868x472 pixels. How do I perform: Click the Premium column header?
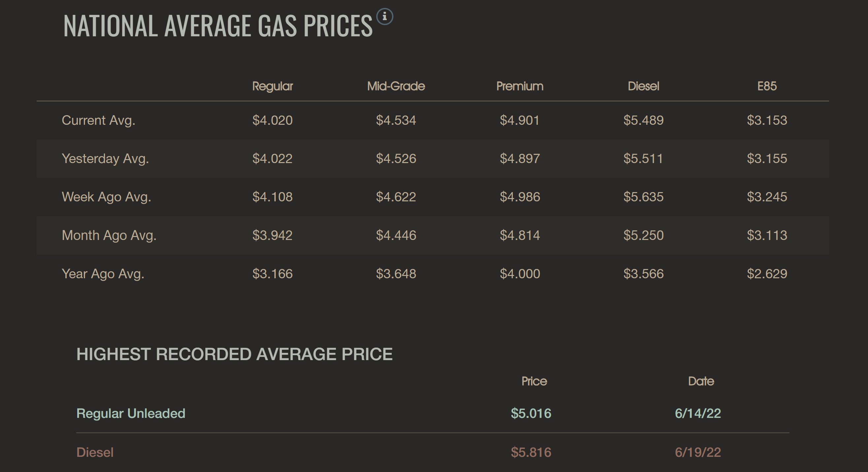click(519, 86)
